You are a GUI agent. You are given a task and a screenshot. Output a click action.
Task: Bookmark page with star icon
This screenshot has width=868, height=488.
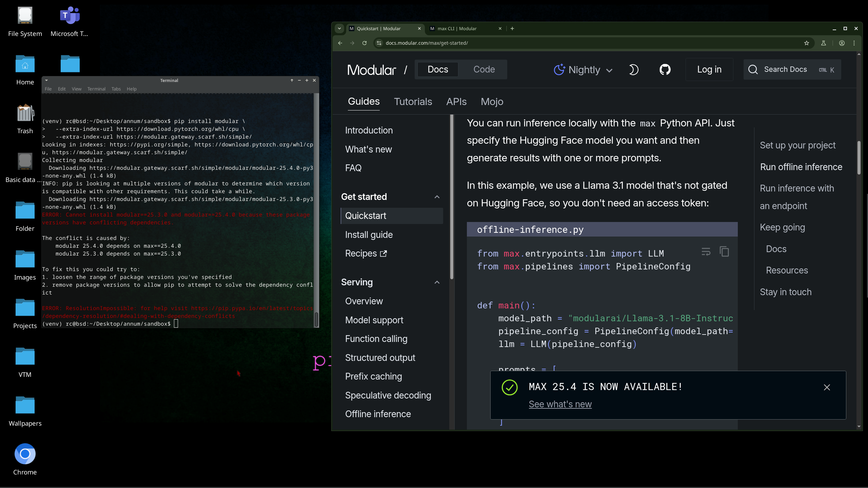tap(807, 43)
